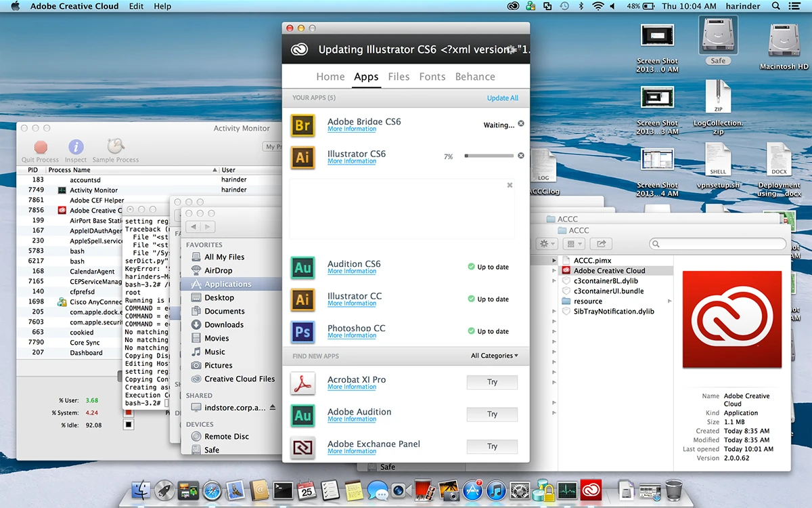Click the Acrobat XI Pro icon

[x=302, y=383]
